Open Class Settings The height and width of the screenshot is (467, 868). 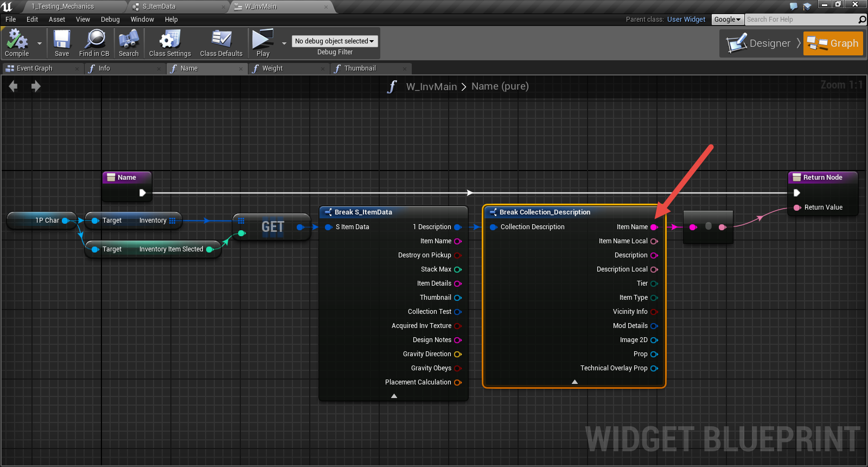[x=170, y=43]
